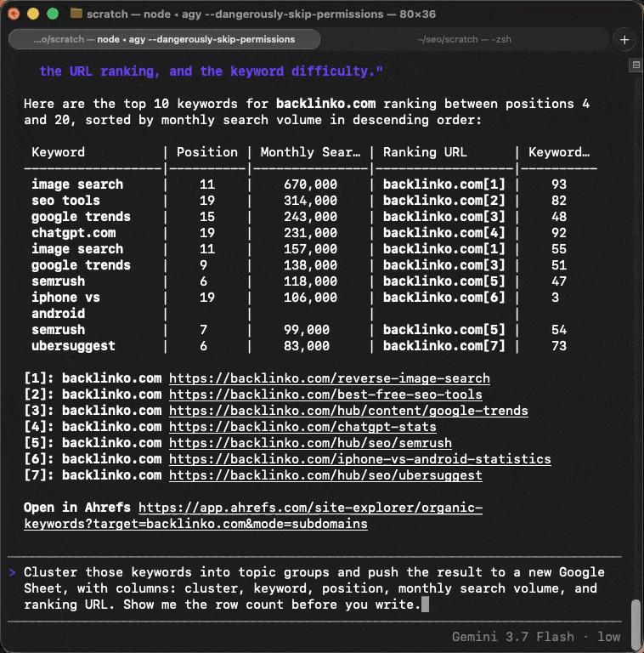Click the Position column header

point(207,152)
